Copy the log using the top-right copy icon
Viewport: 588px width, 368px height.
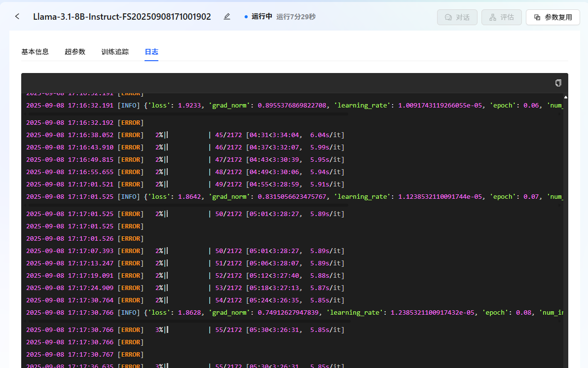pyautogui.click(x=558, y=83)
